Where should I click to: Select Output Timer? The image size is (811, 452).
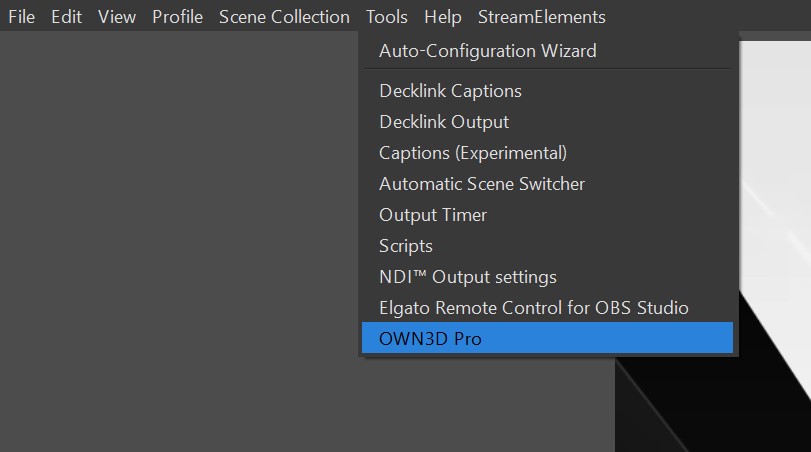(x=433, y=215)
